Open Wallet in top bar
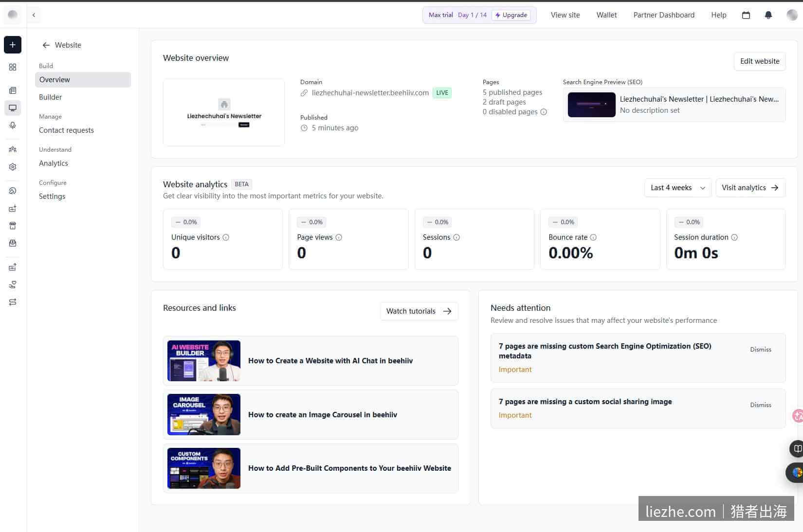 coord(606,15)
